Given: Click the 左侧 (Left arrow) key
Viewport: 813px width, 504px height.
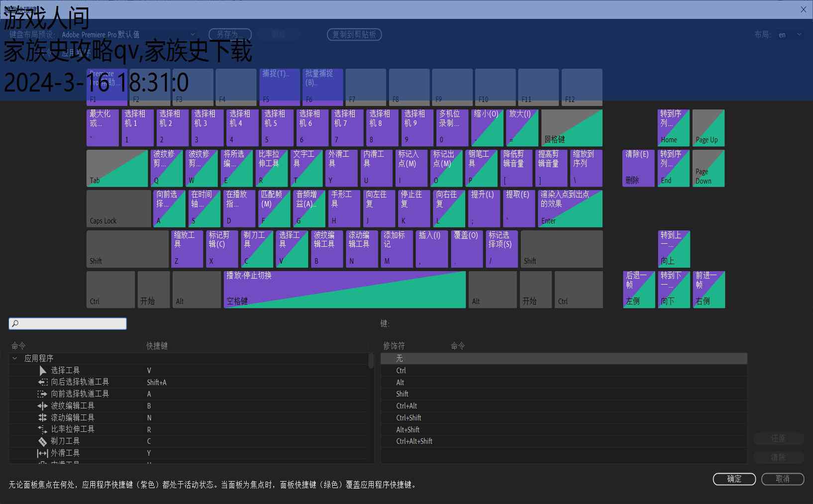Looking at the screenshot, I should 639,290.
